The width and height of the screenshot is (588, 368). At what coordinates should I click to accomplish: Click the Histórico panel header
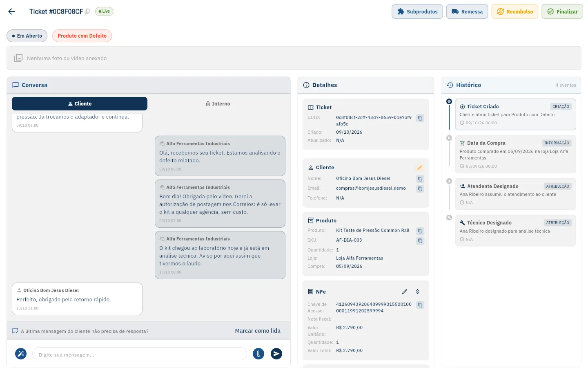coord(511,85)
